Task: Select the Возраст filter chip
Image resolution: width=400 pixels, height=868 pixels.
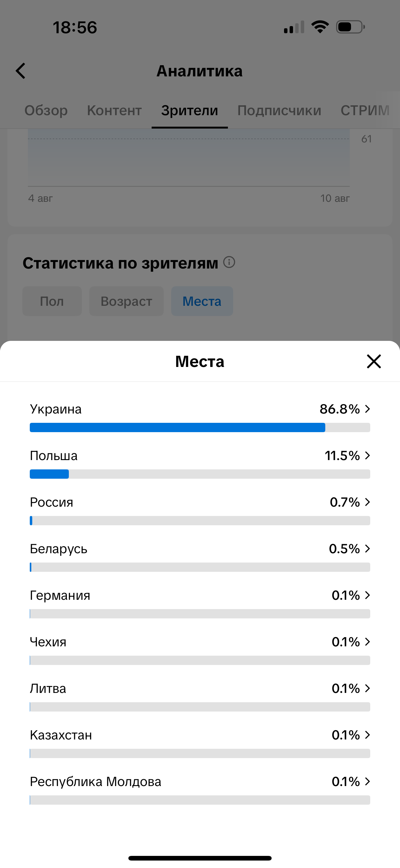Action: coord(126,301)
